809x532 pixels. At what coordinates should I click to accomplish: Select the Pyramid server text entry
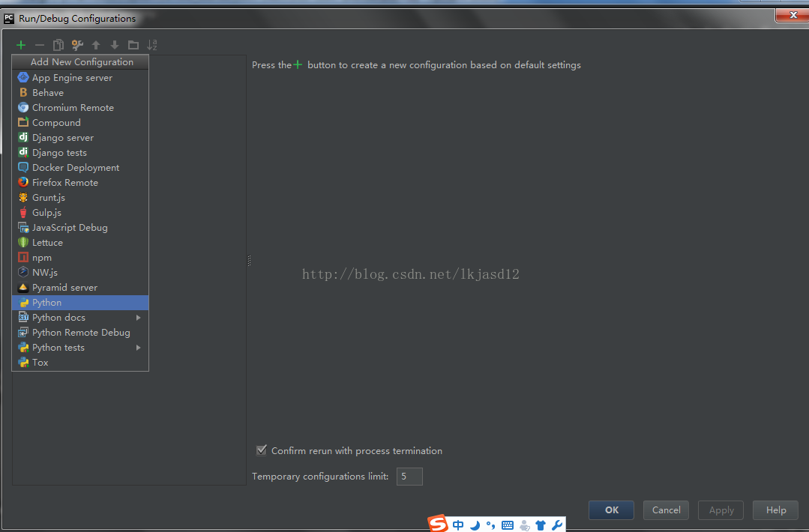pyautogui.click(x=64, y=288)
